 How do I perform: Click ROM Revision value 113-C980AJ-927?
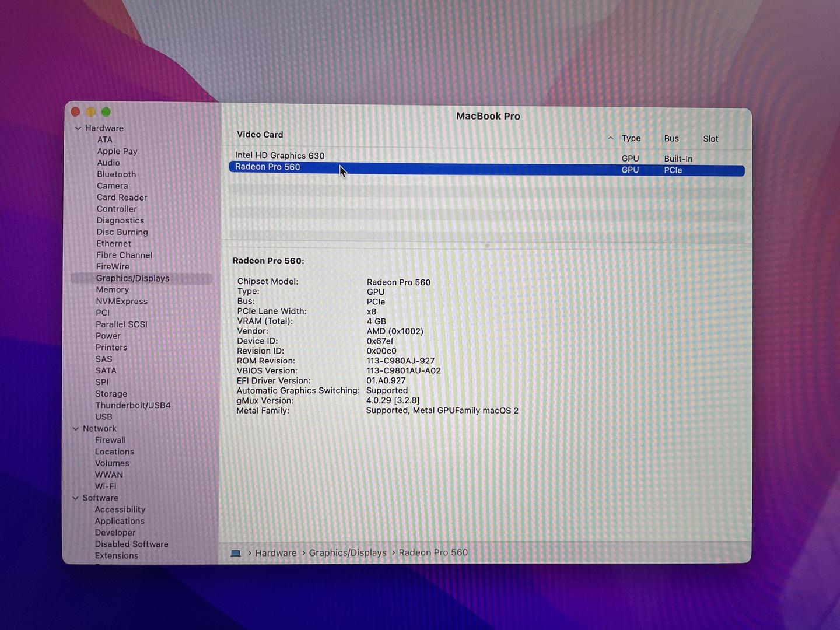400,361
